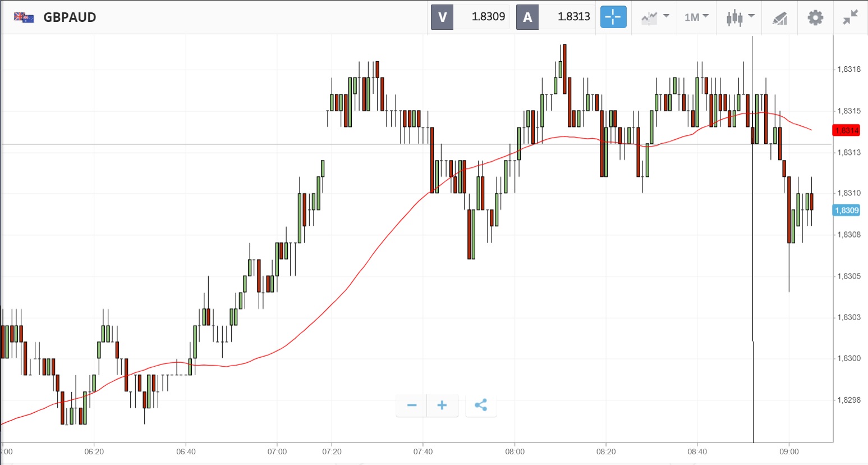The image size is (868, 465).
Task: Click the GBPAUD instrument name
Action: point(70,17)
